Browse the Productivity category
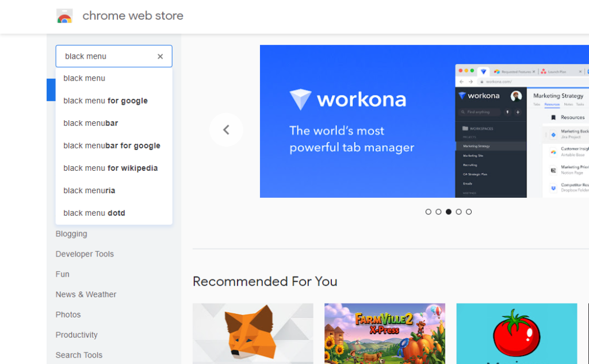 (x=77, y=335)
